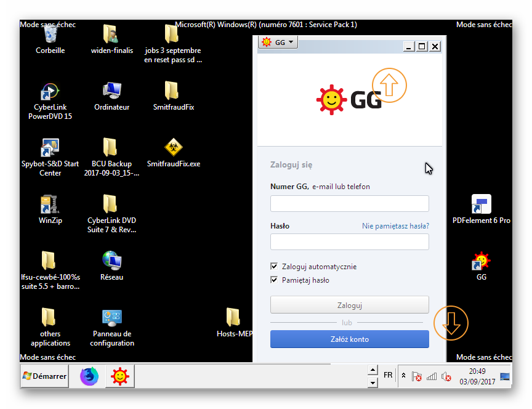Screen dimensions: 532x409
Task: Maximize the GG login window
Action: coord(422,46)
